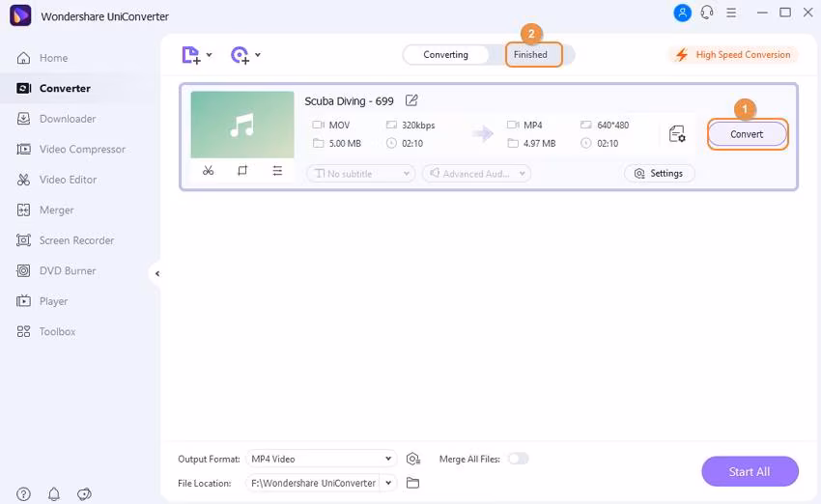Click the target MP4 format text
Image resolution: width=821 pixels, height=504 pixels.
532,126
